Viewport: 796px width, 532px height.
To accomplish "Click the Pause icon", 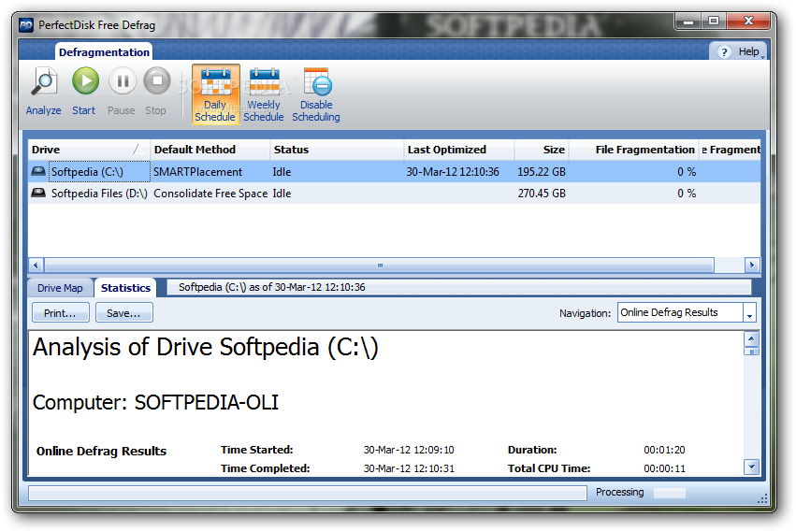I will tap(123, 80).
